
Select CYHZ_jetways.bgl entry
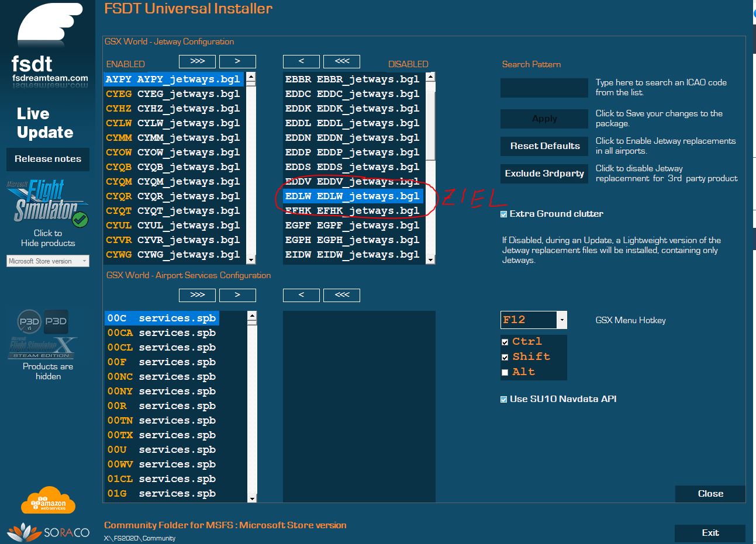click(x=174, y=108)
